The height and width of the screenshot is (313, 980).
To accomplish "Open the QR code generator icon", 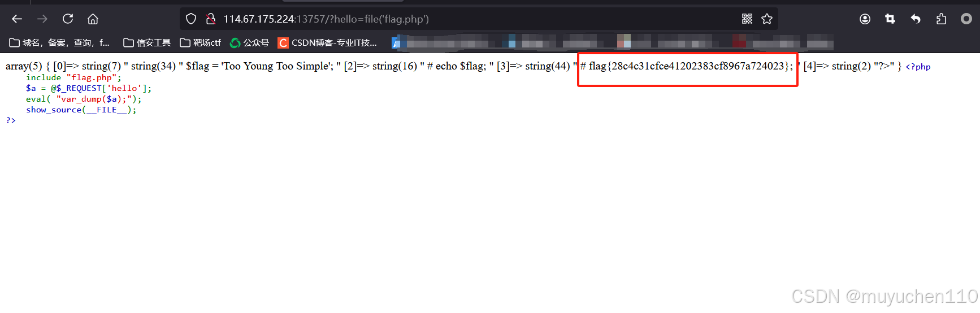I will [747, 19].
